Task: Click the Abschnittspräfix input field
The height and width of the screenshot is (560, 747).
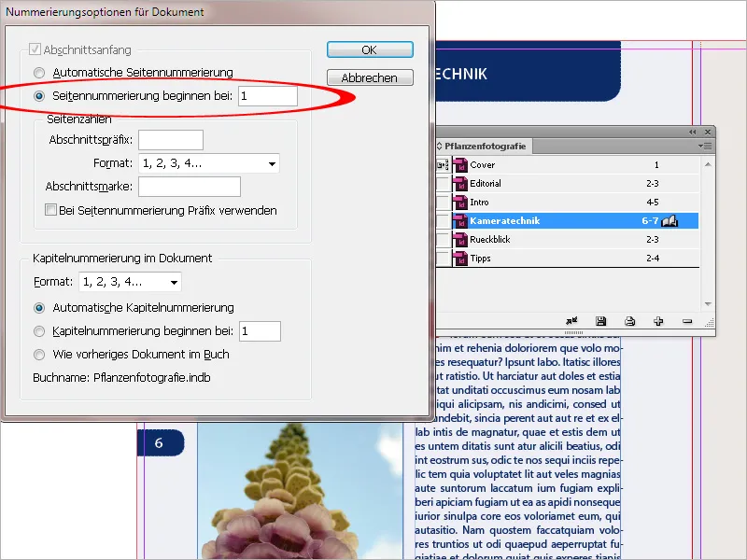Action: 171,140
